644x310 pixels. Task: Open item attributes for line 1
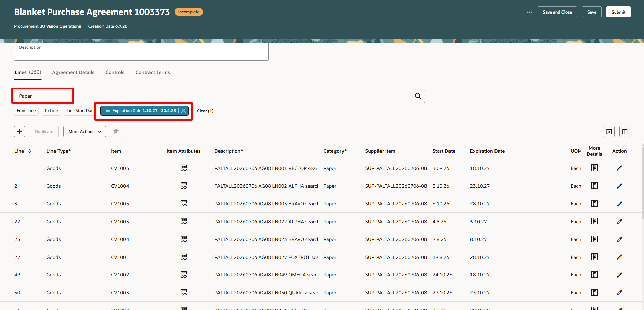point(184,168)
